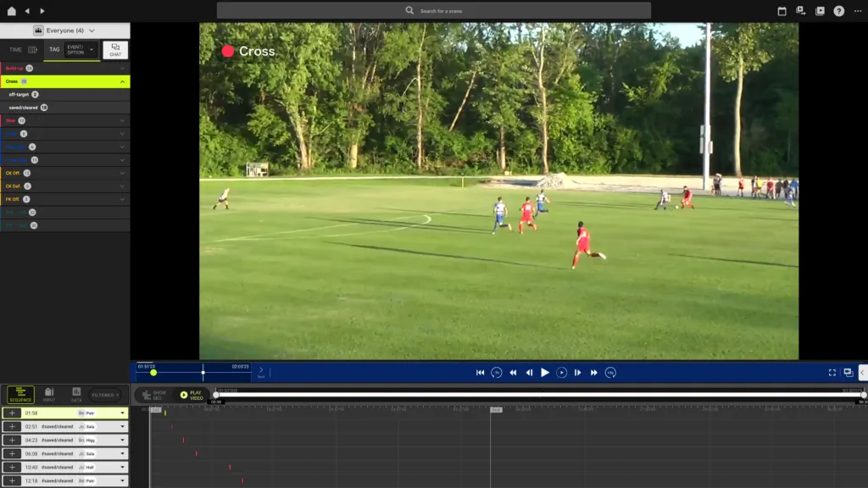The height and width of the screenshot is (488, 868).
Task: Open the 01:58 row dropdown arrow
Action: coord(122,413)
